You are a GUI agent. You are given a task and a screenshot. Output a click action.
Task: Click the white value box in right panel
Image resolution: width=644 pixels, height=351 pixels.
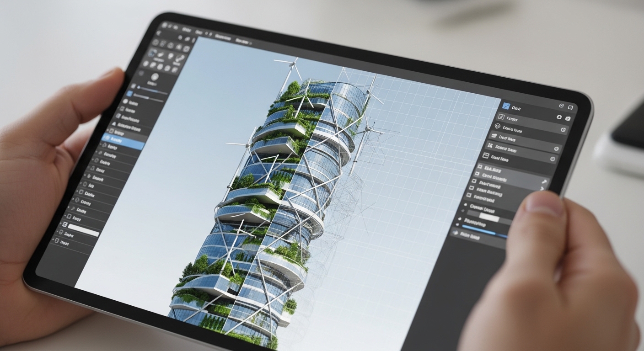coord(489,217)
